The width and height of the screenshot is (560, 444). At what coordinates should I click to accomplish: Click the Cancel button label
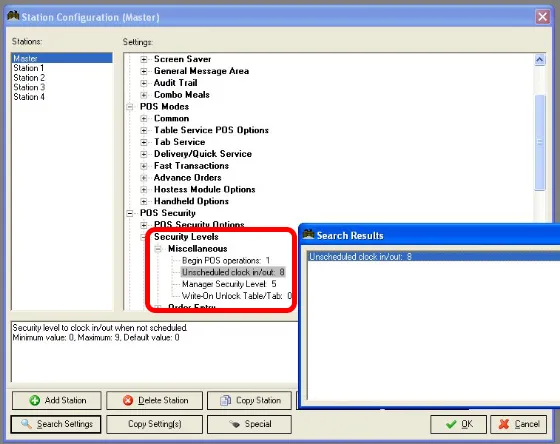click(527, 424)
